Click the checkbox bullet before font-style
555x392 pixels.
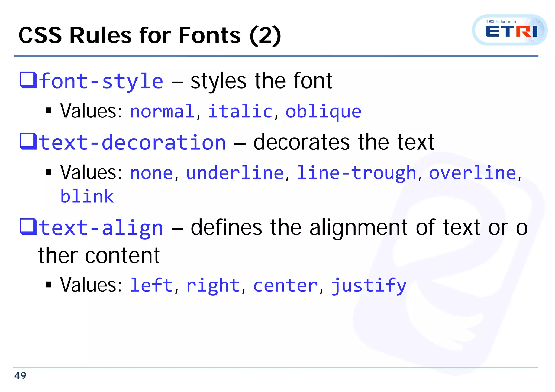pos(28,80)
